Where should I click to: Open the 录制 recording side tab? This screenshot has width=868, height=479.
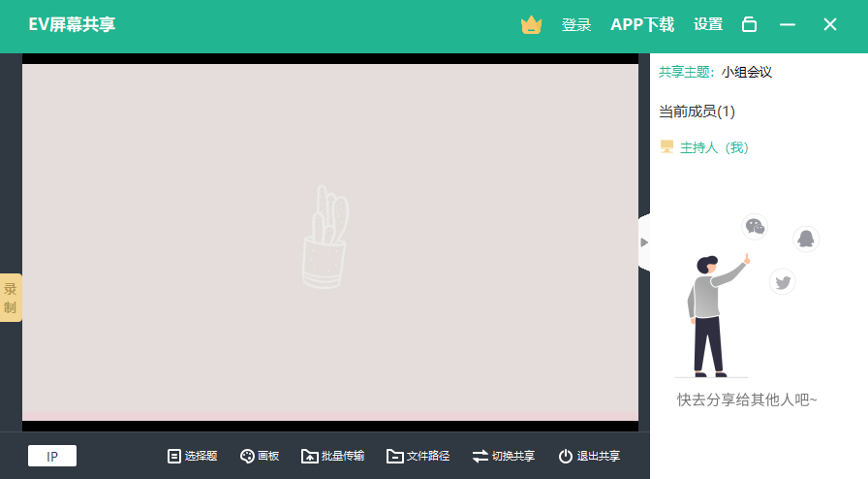pos(11,298)
